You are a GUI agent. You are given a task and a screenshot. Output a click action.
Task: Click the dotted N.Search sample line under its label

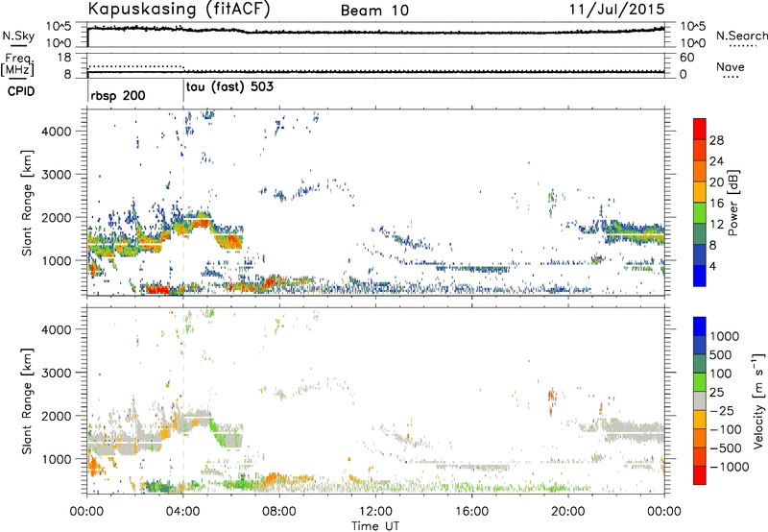pyautogui.click(x=743, y=46)
